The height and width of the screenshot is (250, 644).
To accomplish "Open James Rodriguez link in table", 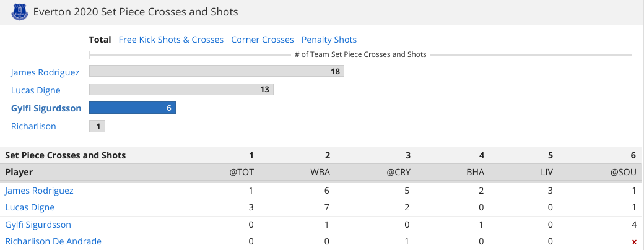I will tap(40, 191).
